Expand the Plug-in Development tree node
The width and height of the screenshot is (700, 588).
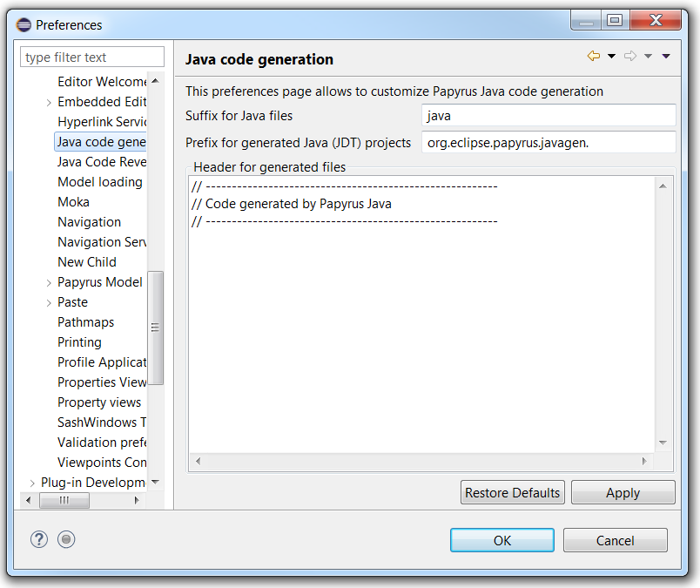click(32, 483)
